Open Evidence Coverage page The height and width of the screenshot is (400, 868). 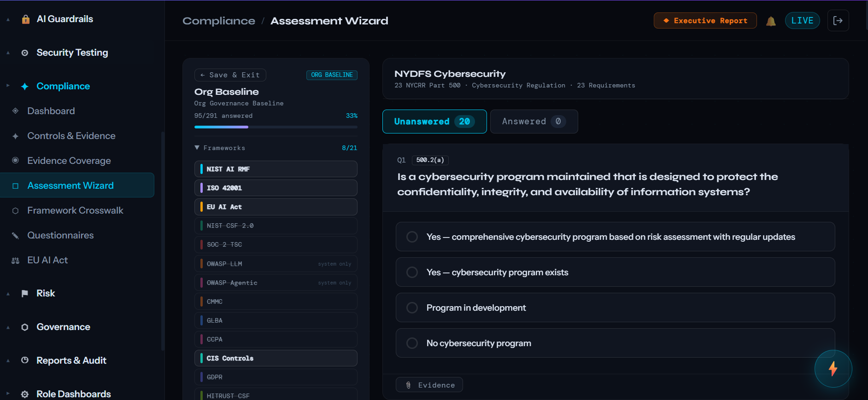coord(69,161)
